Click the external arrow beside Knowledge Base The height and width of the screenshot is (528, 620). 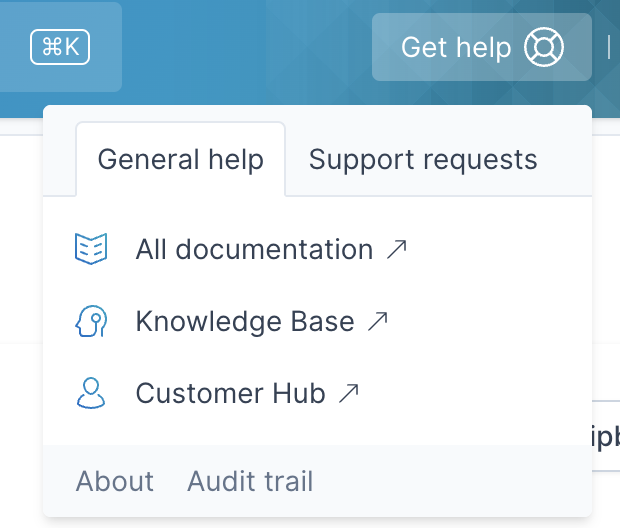coord(377,321)
